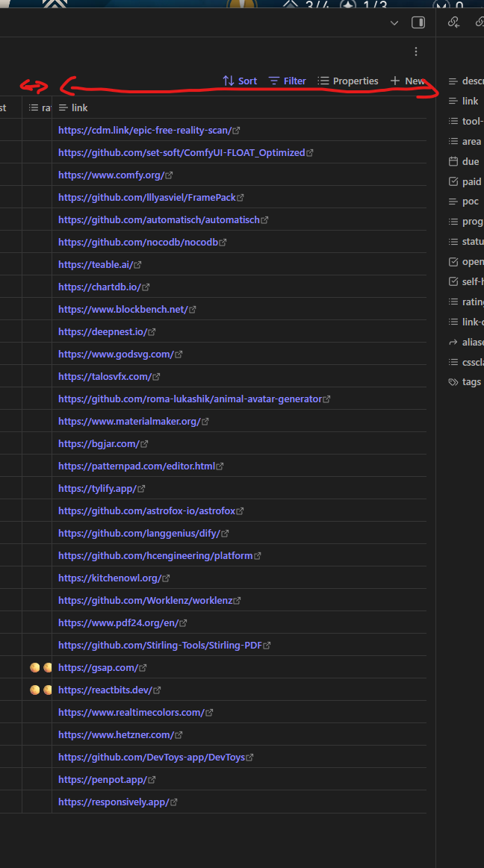Open the hcengineering/platform link
The image size is (484, 868).
(155, 555)
